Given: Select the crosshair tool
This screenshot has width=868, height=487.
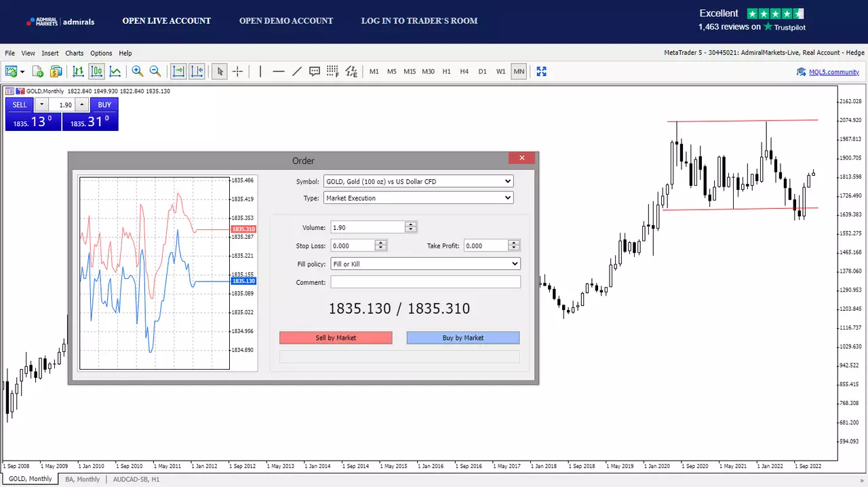Looking at the screenshot, I should pyautogui.click(x=238, y=71).
